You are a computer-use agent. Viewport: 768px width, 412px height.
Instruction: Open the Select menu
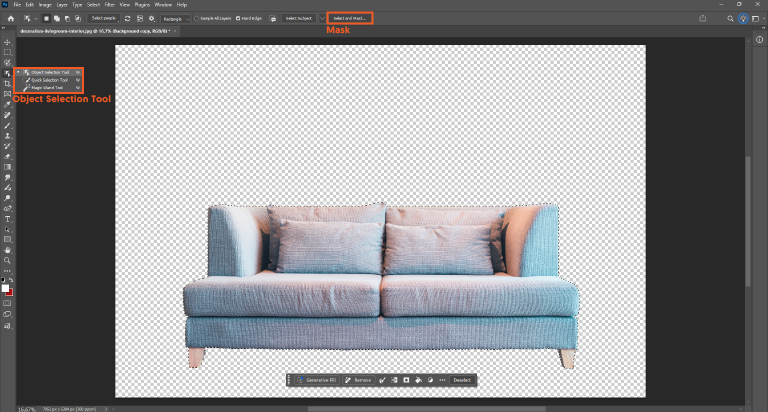93,4
